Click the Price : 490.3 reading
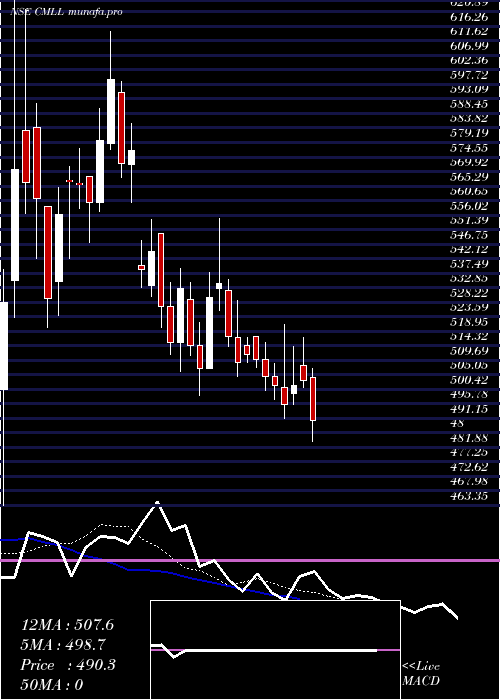The width and height of the screenshot is (500, 700). coord(68,665)
